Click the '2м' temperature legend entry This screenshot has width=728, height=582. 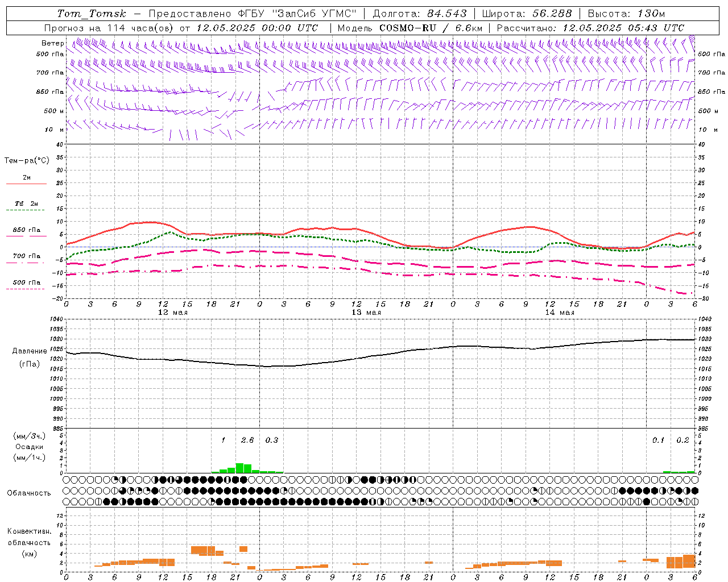pos(27,178)
